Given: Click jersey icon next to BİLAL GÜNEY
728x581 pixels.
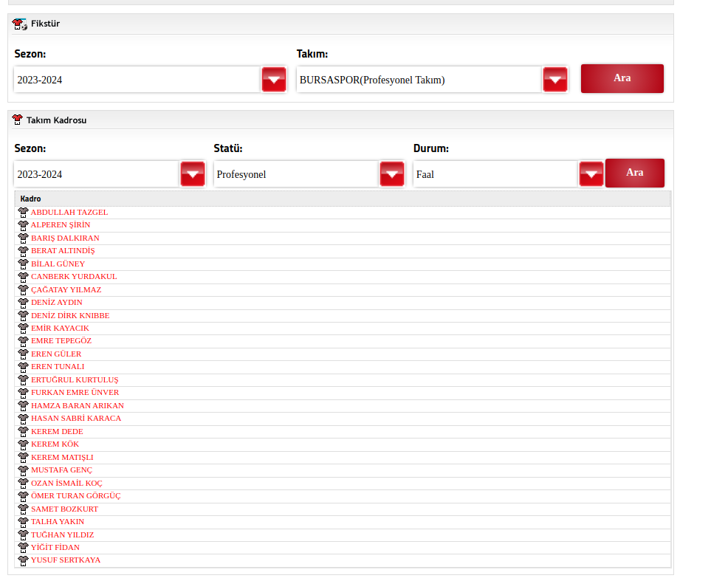Looking at the screenshot, I should tap(23, 264).
